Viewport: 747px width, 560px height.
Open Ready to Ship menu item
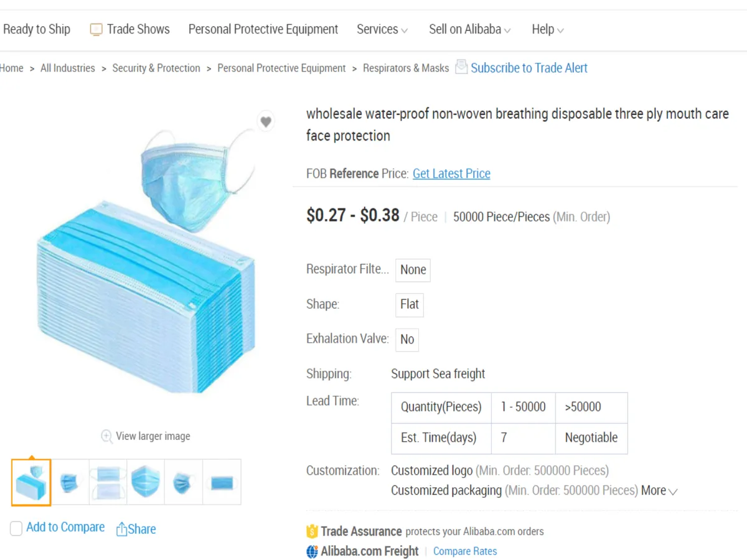coord(37,29)
